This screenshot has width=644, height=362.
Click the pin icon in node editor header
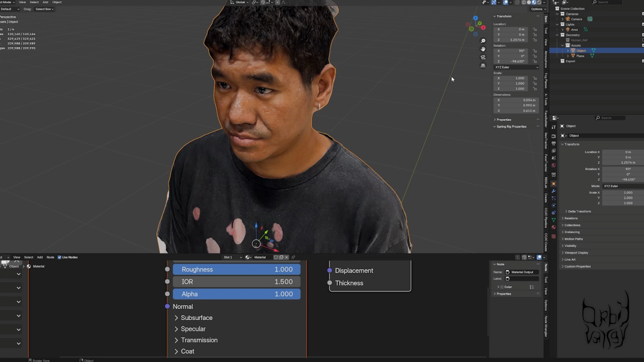[x=293, y=257]
